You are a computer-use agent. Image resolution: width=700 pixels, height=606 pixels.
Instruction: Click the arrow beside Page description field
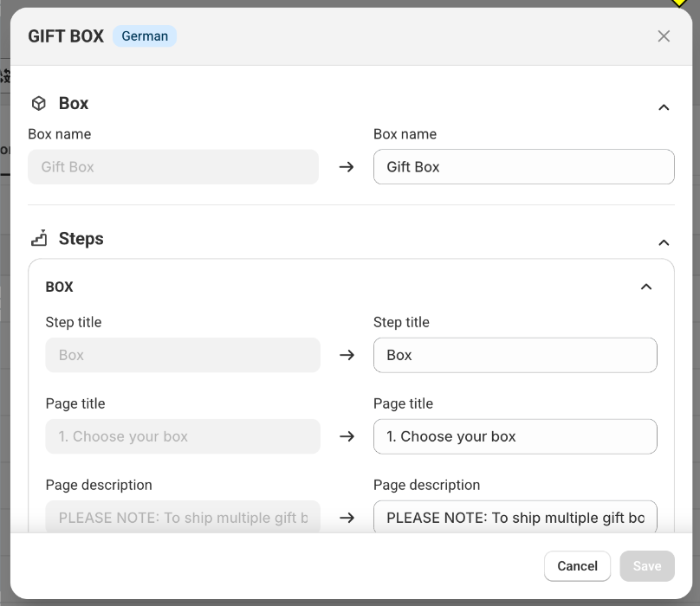pyautogui.click(x=347, y=518)
